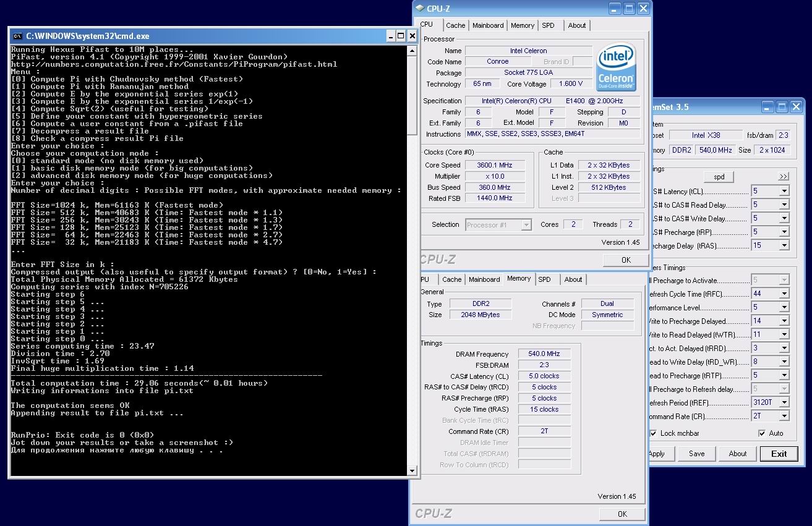The image size is (812, 526).
Task: Click the cmd.exe vertical scrollbar thumb
Action: tap(412, 95)
